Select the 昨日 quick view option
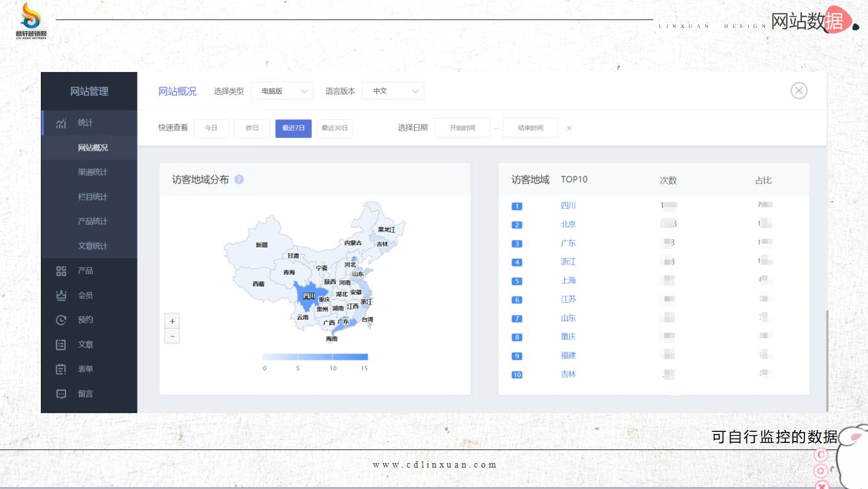This screenshot has width=868, height=489. click(x=252, y=128)
